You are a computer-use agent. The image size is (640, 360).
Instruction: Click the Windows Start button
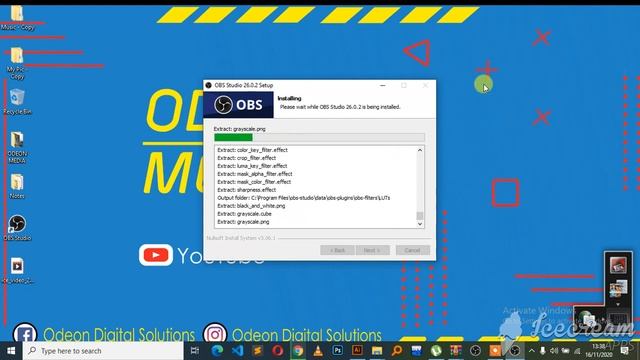11,351
